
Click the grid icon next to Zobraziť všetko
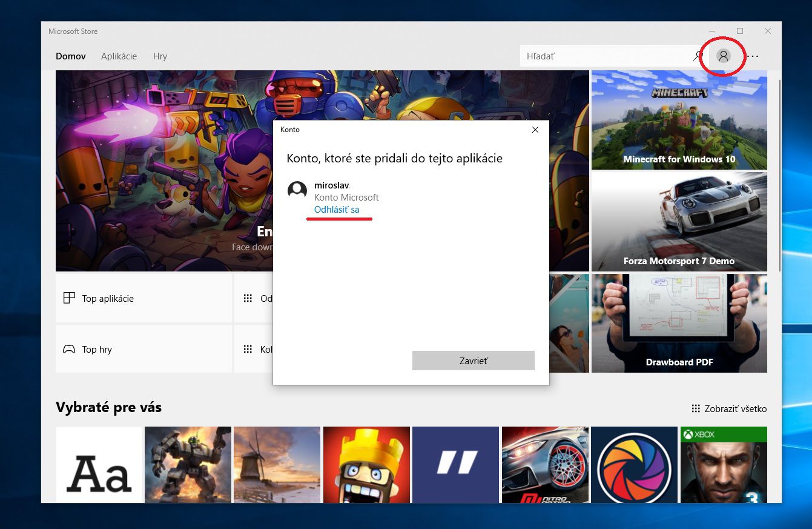point(696,408)
